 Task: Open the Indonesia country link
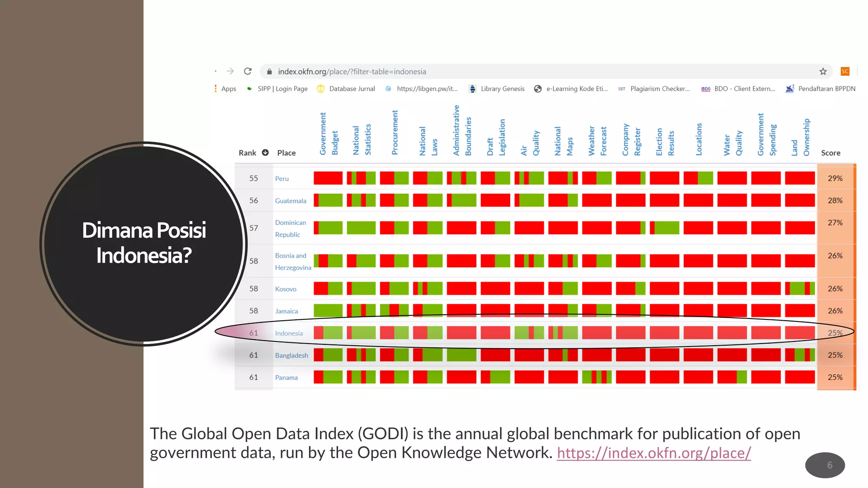(x=289, y=333)
